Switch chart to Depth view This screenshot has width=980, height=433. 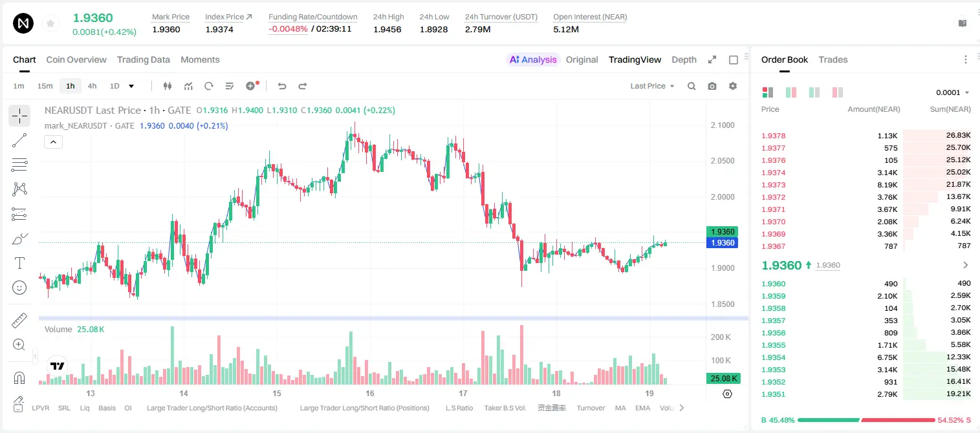click(684, 59)
